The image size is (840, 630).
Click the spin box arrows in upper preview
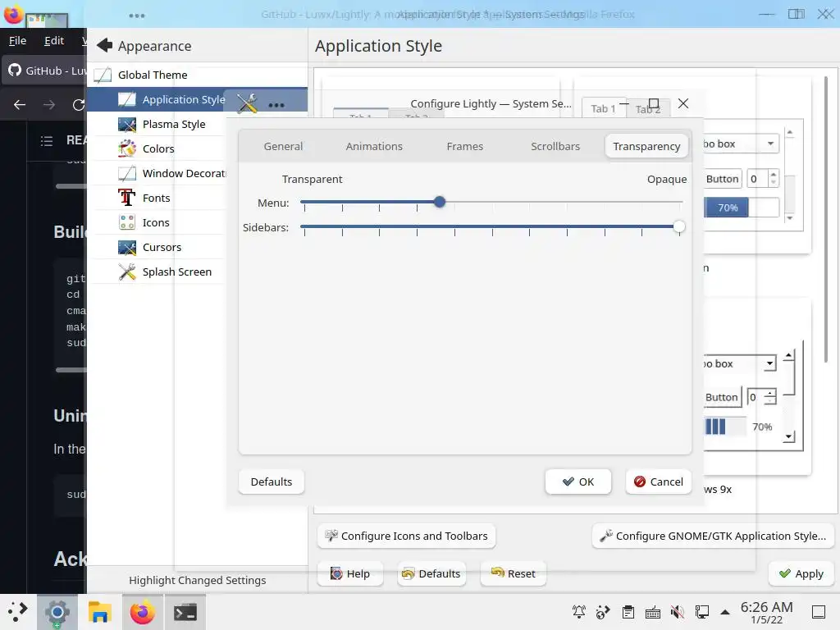[773, 178]
